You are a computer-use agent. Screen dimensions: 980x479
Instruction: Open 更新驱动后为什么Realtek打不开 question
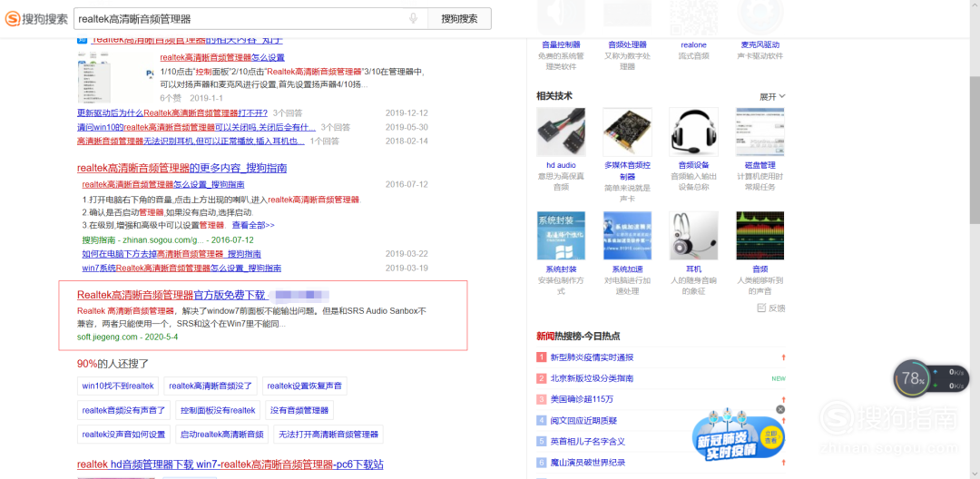click(172, 113)
